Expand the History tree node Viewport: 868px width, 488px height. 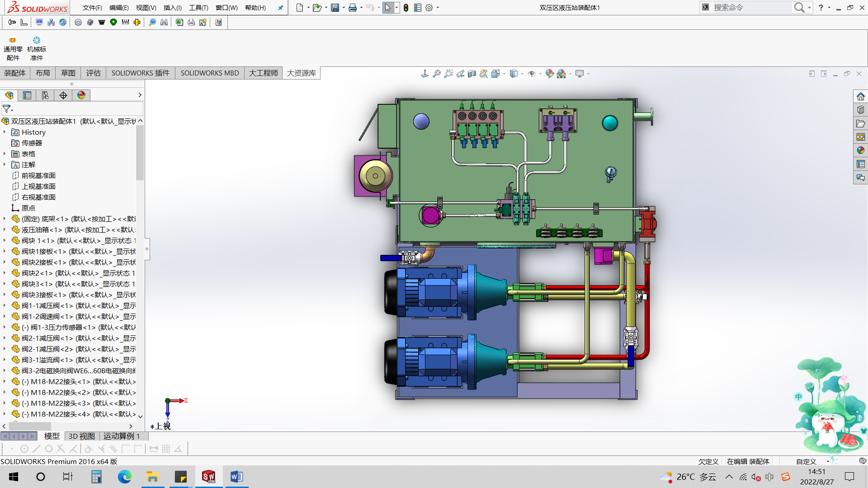(5, 132)
